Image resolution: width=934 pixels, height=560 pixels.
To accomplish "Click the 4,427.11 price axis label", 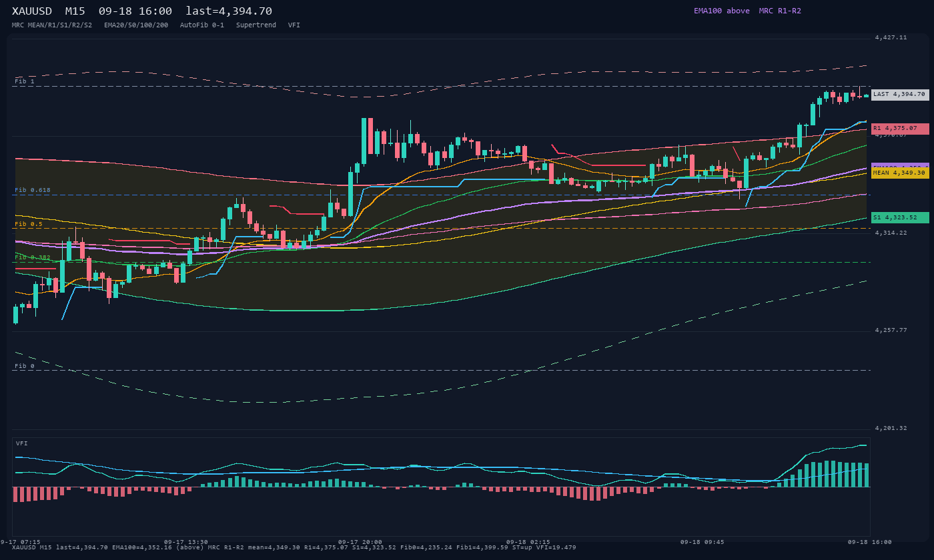I will [x=891, y=38].
